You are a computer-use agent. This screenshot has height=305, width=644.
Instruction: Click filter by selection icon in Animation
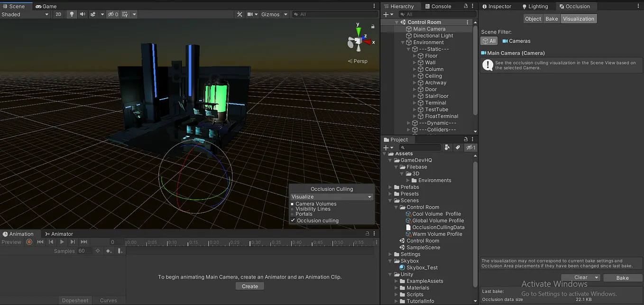point(98,251)
